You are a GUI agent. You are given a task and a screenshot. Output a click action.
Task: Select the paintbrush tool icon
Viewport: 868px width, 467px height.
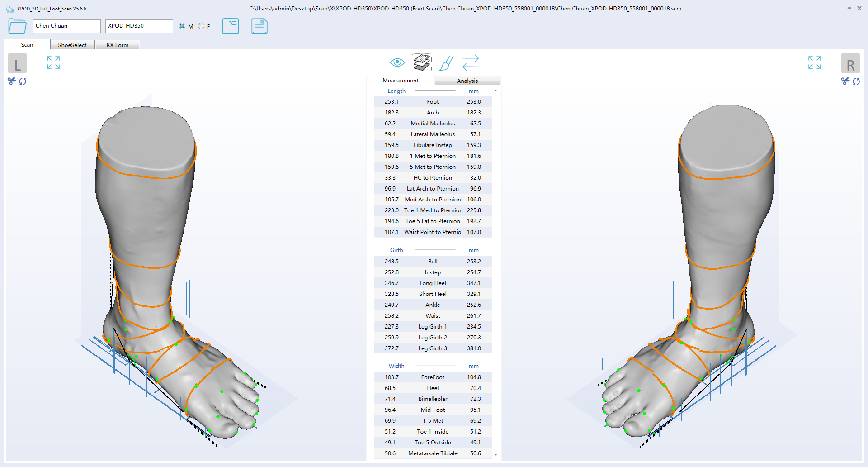446,63
